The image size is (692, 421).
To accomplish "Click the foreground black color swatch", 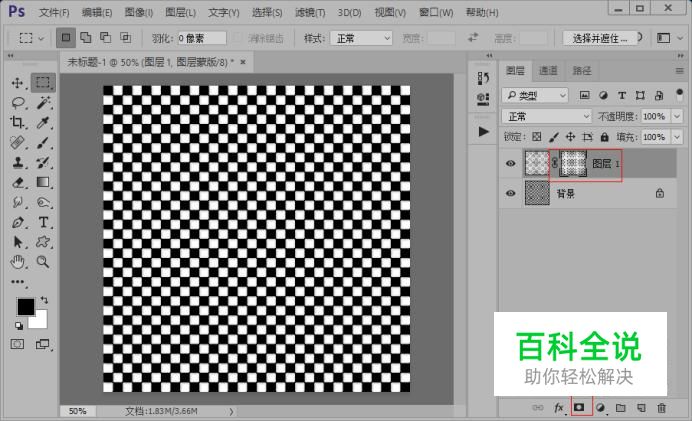I will (25, 307).
